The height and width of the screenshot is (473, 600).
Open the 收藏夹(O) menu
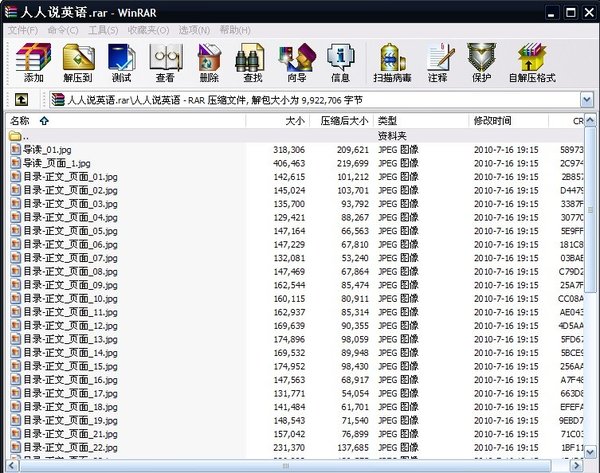[148, 30]
